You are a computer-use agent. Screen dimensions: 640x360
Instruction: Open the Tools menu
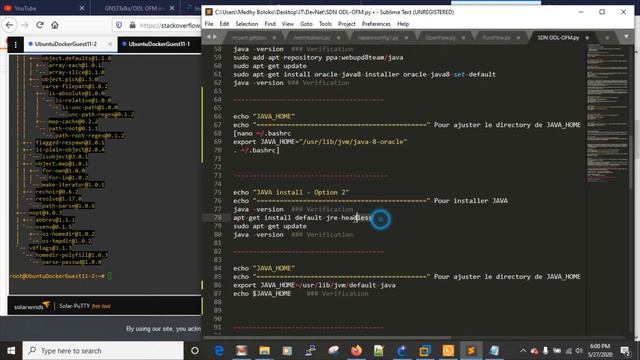pos(325,24)
